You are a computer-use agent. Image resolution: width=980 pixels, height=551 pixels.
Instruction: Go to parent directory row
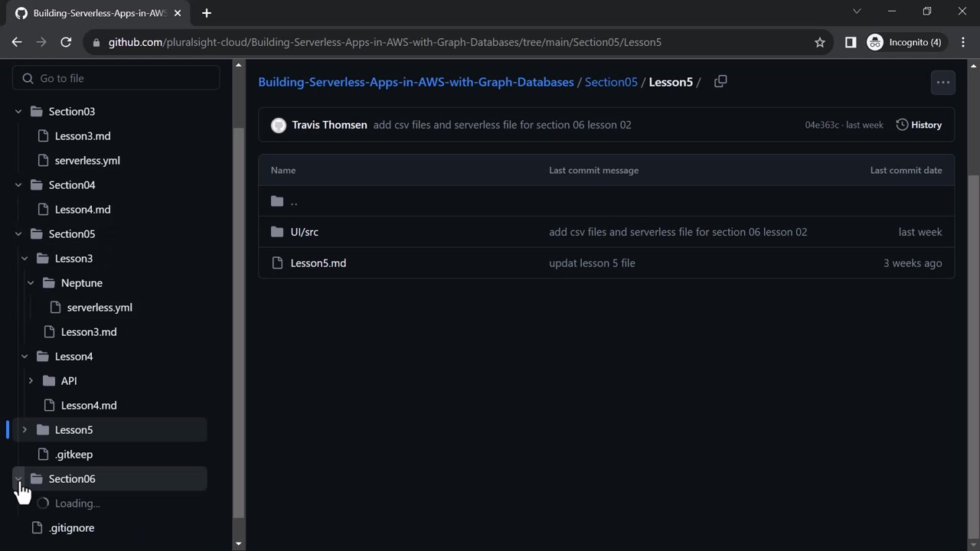pyautogui.click(x=606, y=201)
